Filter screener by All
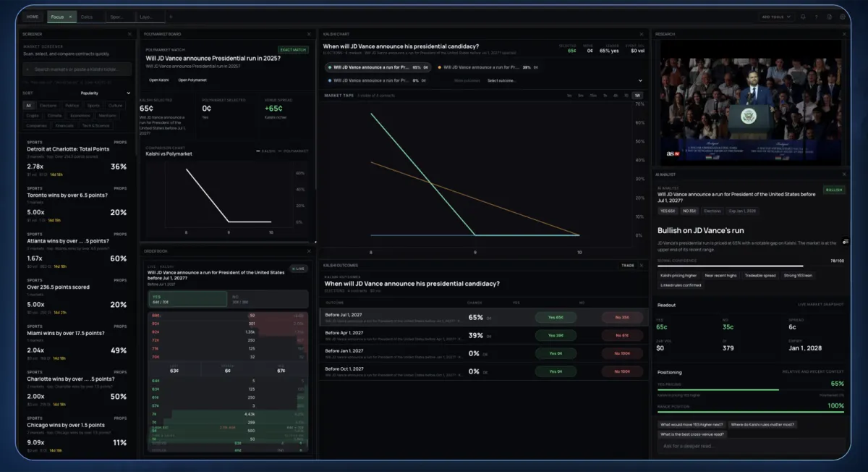 click(x=28, y=105)
